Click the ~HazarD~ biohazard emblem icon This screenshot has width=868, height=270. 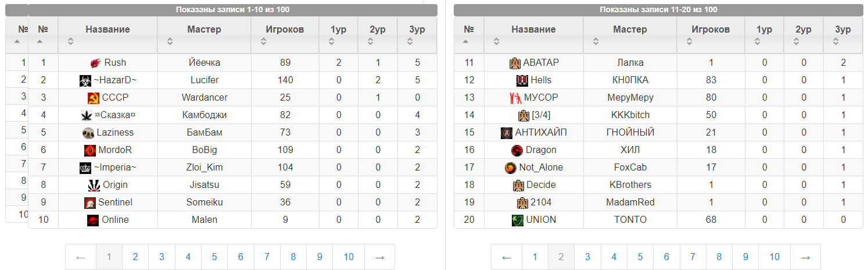(x=85, y=80)
